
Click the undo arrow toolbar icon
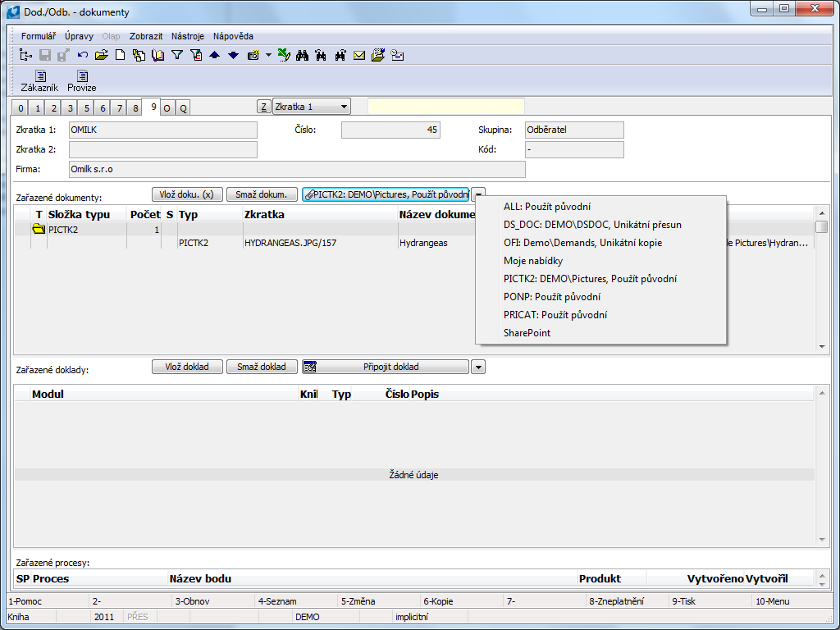click(83, 56)
